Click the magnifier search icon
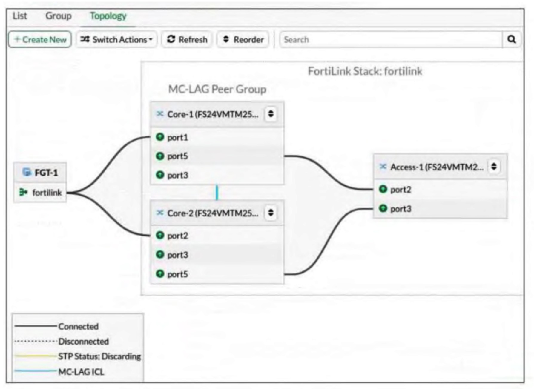This screenshot has height=392, width=537. (512, 39)
